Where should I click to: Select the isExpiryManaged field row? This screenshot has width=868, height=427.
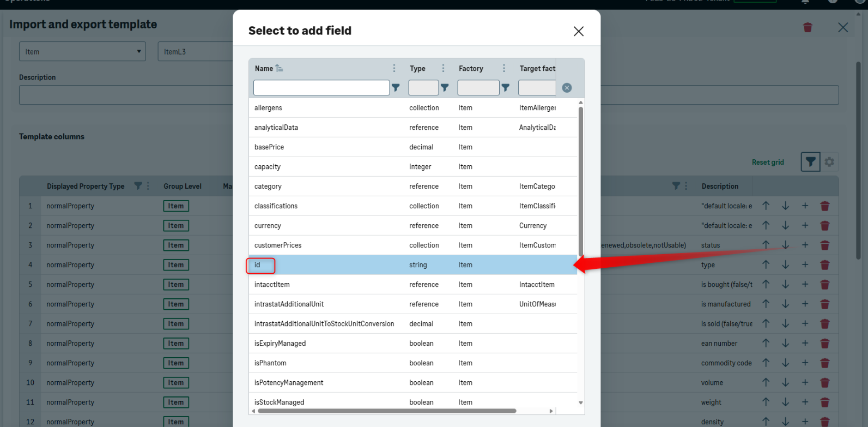[413, 344]
